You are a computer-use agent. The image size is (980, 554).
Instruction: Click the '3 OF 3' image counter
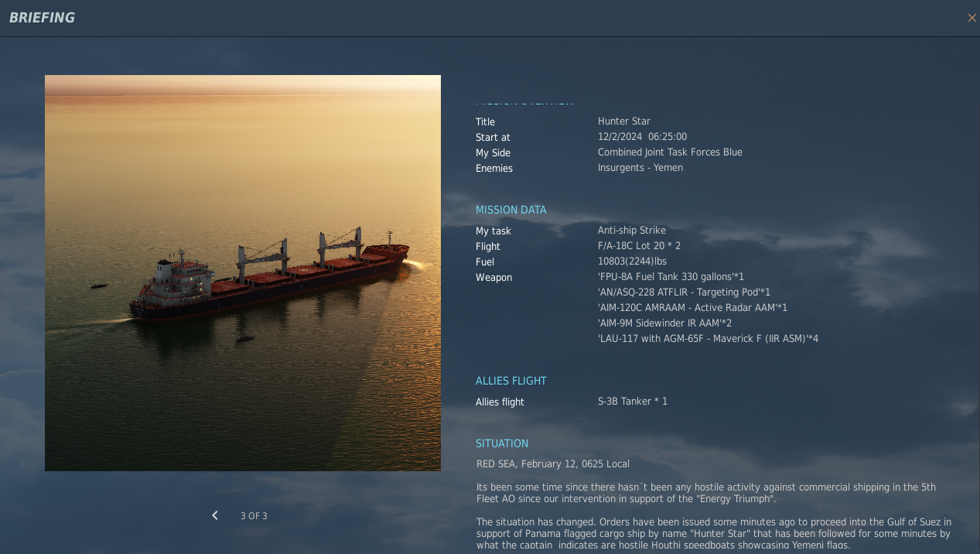tap(254, 516)
